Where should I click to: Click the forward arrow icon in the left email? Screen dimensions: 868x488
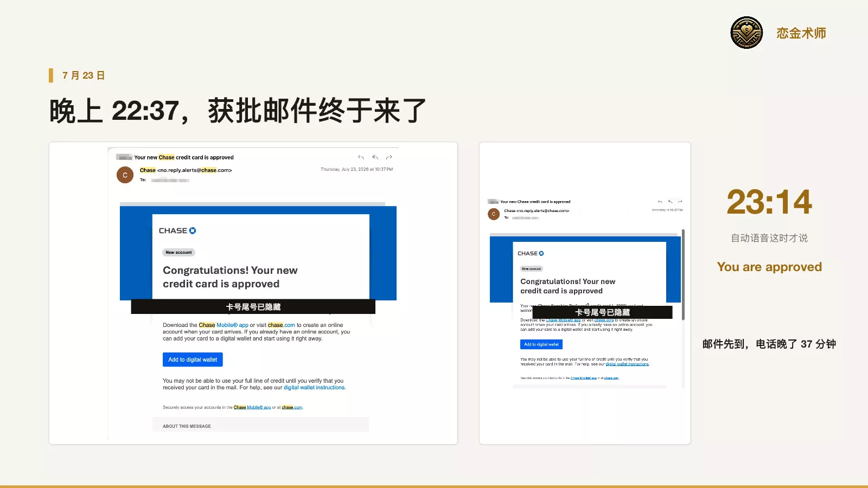[x=389, y=157]
